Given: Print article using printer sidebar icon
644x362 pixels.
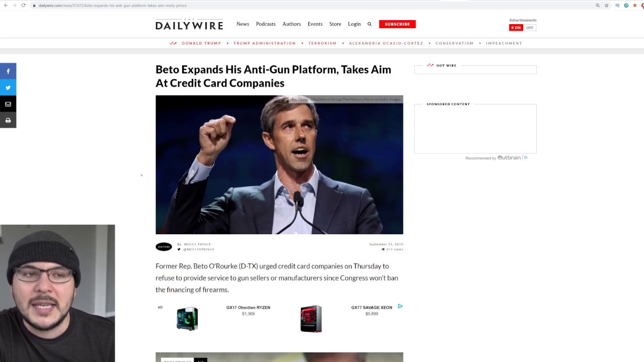Looking at the screenshot, I should point(8,120).
